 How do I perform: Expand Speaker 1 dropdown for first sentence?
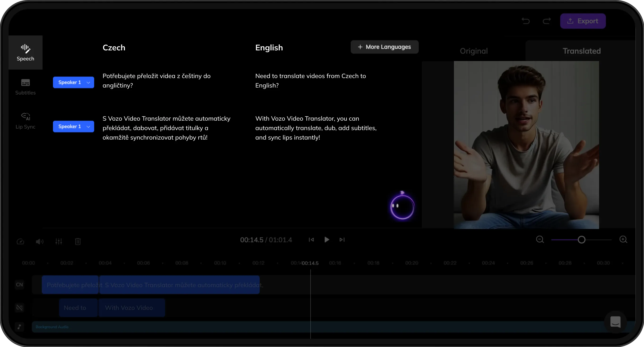pyautogui.click(x=74, y=82)
